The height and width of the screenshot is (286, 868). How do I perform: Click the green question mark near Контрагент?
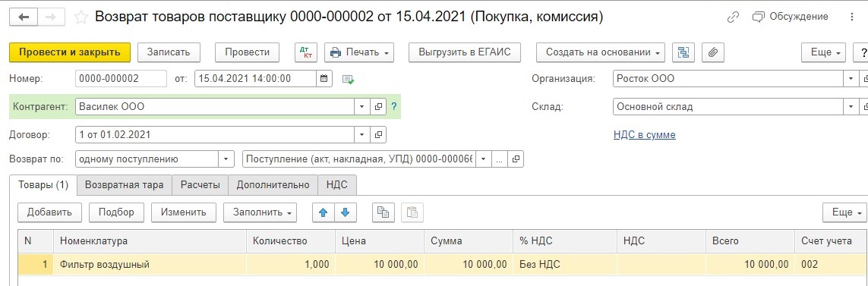point(394,106)
